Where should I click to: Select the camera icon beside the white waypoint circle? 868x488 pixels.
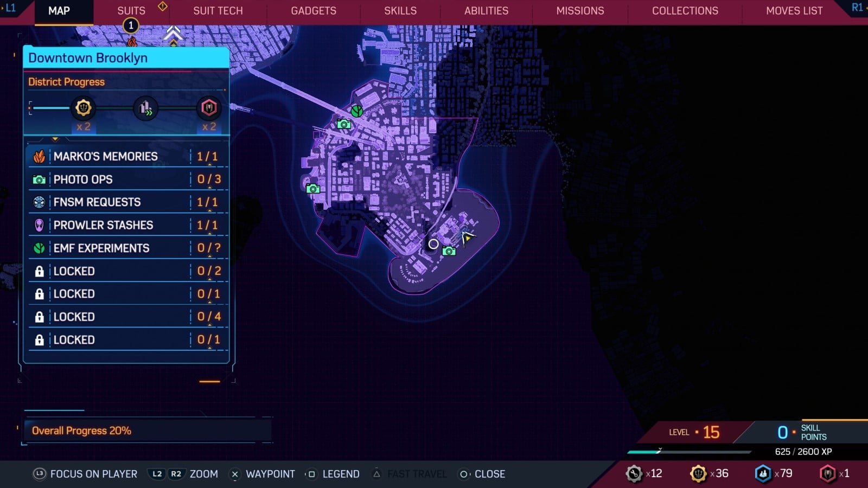click(x=449, y=251)
